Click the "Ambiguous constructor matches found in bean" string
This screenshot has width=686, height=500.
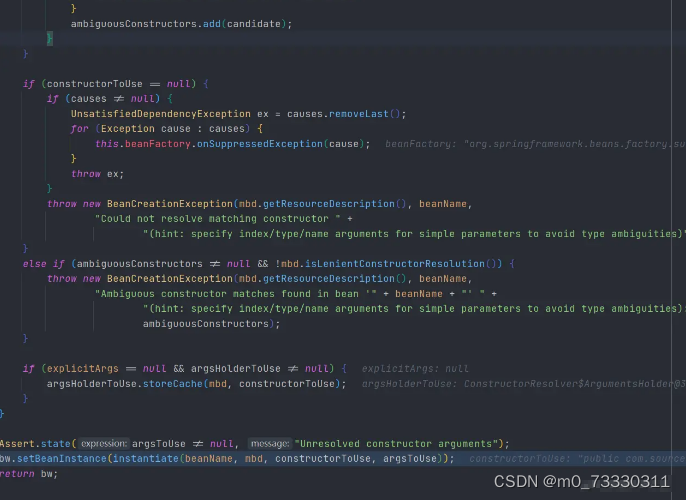[x=236, y=294]
